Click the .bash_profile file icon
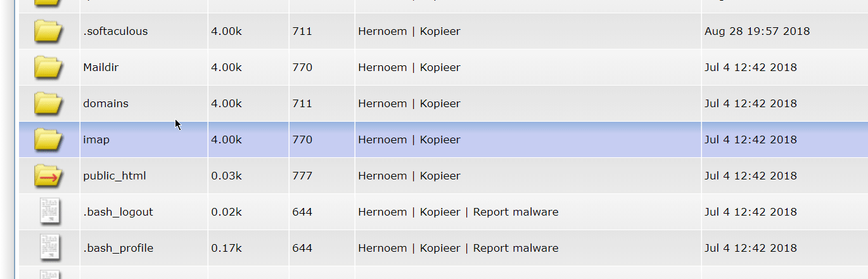The image size is (868, 279). tap(50, 248)
